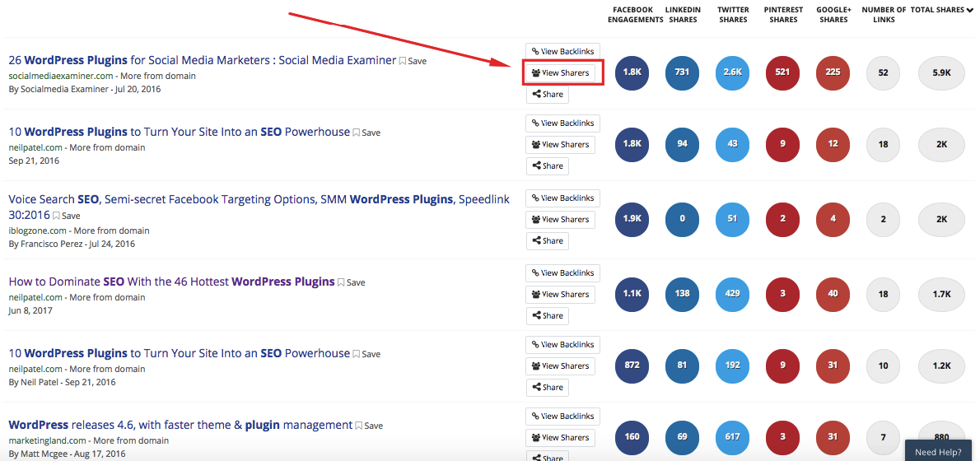Select the 138 LinkedIn shares circle
The width and height of the screenshot is (980, 461).
(683, 294)
